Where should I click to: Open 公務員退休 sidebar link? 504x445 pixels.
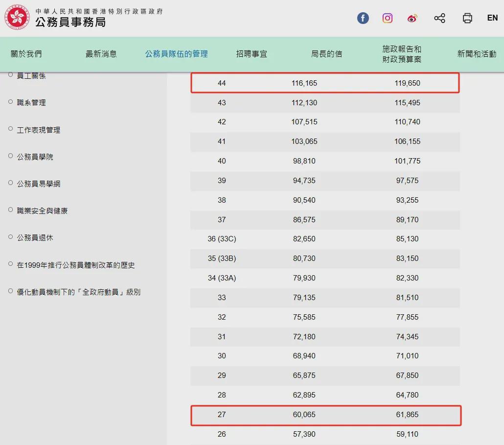[x=35, y=238]
